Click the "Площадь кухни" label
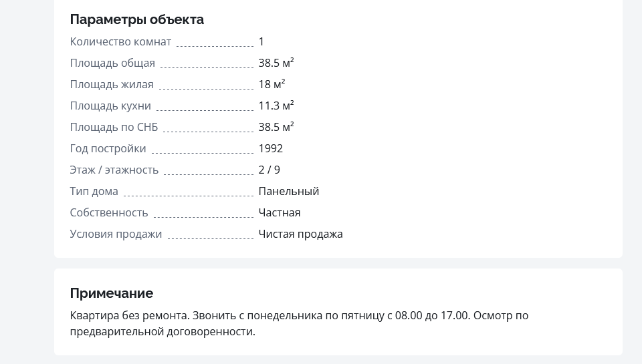The width and height of the screenshot is (642, 364). [110, 106]
